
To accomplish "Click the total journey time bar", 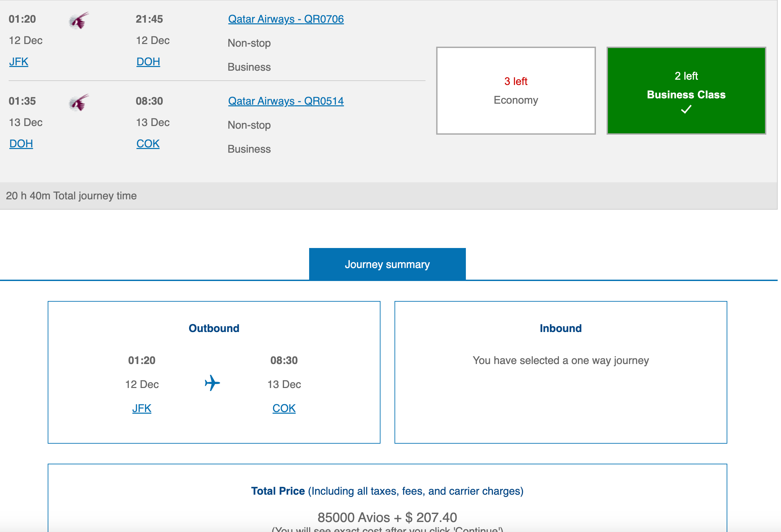I will point(71,196).
